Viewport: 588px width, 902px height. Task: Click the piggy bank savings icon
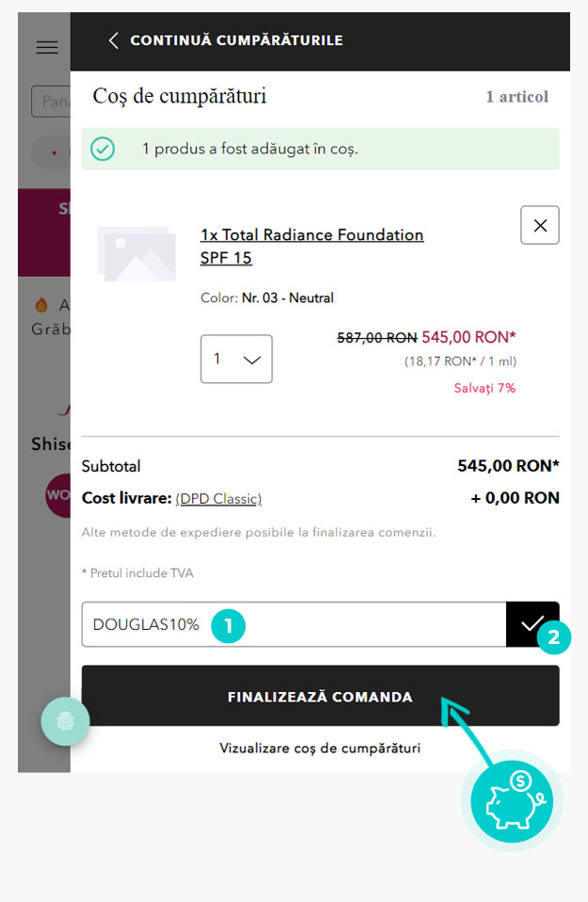(x=513, y=801)
